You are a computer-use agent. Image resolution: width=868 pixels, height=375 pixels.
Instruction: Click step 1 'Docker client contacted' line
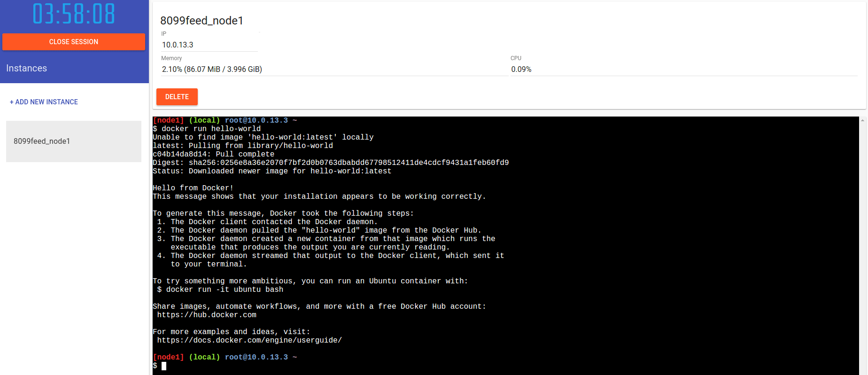[x=267, y=222]
